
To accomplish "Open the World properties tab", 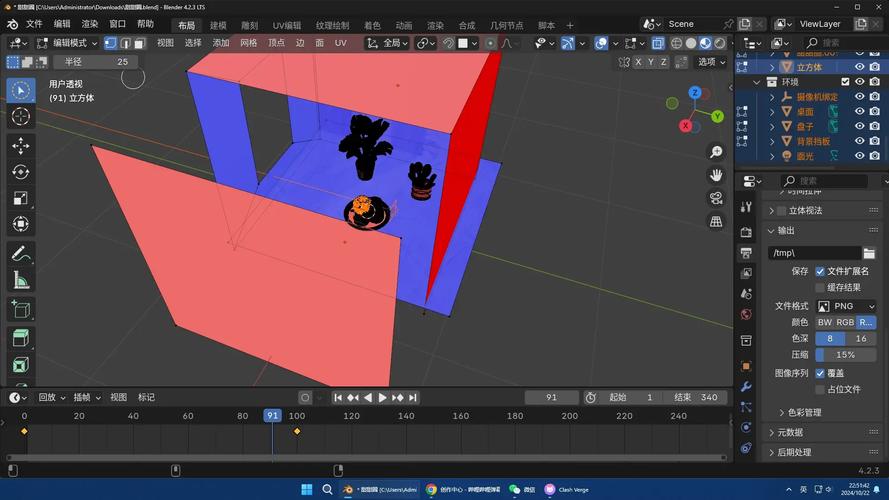I will click(746, 315).
